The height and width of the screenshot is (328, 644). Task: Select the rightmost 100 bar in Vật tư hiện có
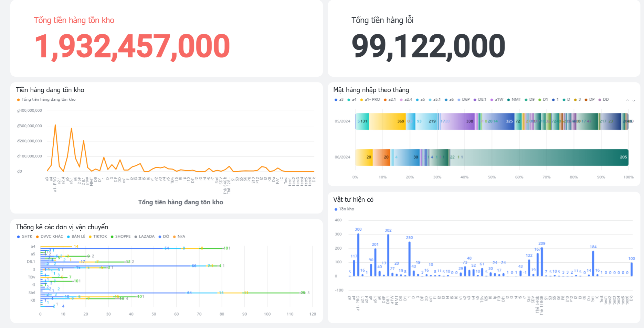632,269
